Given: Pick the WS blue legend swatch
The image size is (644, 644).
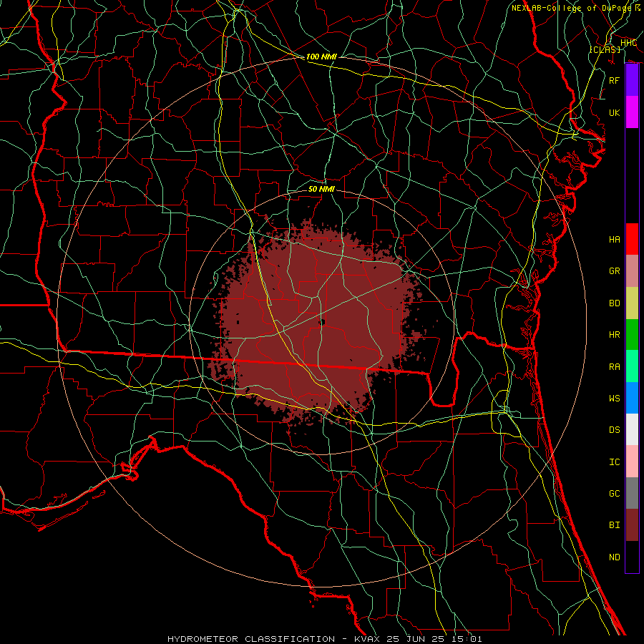Looking at the screenshot, I should 632,398.
